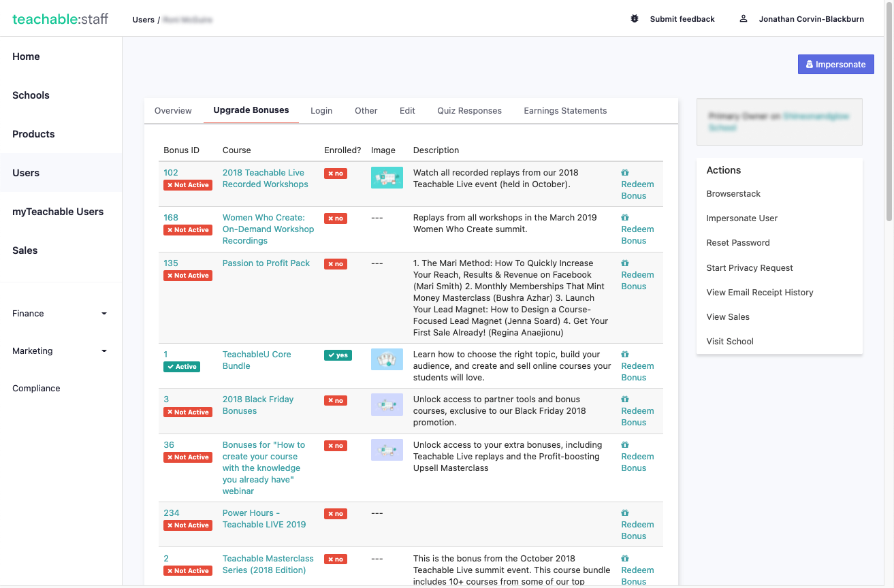Click Users breadcrumb link
The width and height of the screenshot is (894, 588).
tap(143, 20)
